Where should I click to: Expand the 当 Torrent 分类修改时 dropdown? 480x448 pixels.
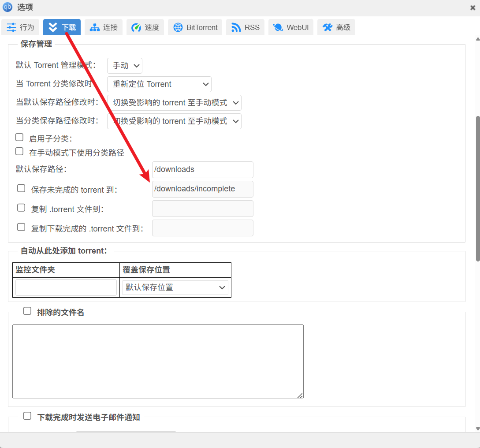coord(159,84)
